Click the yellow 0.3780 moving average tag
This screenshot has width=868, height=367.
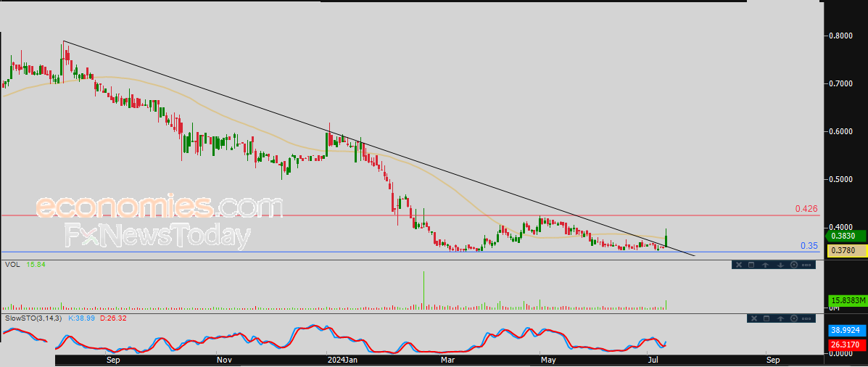[846, 251]
